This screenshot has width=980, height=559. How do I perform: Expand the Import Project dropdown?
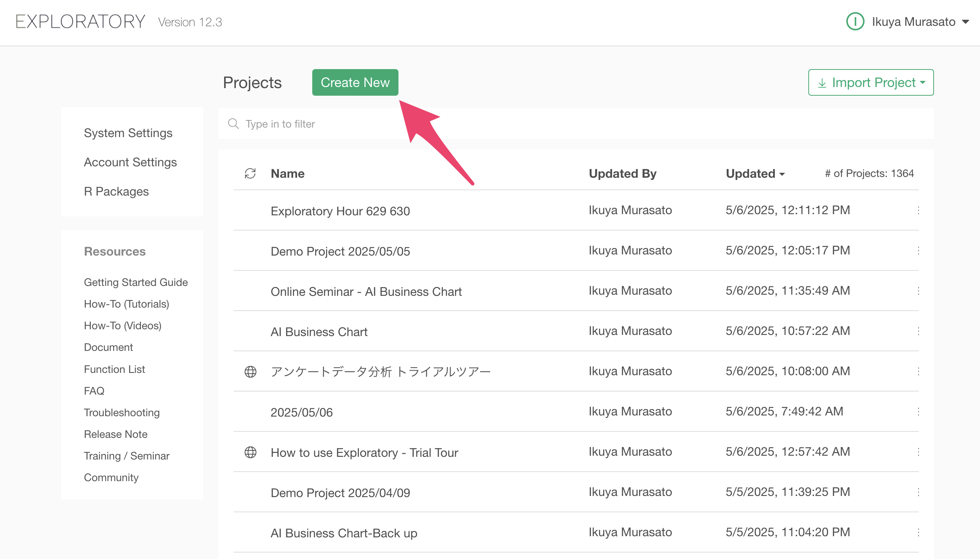tap(871, 82)
